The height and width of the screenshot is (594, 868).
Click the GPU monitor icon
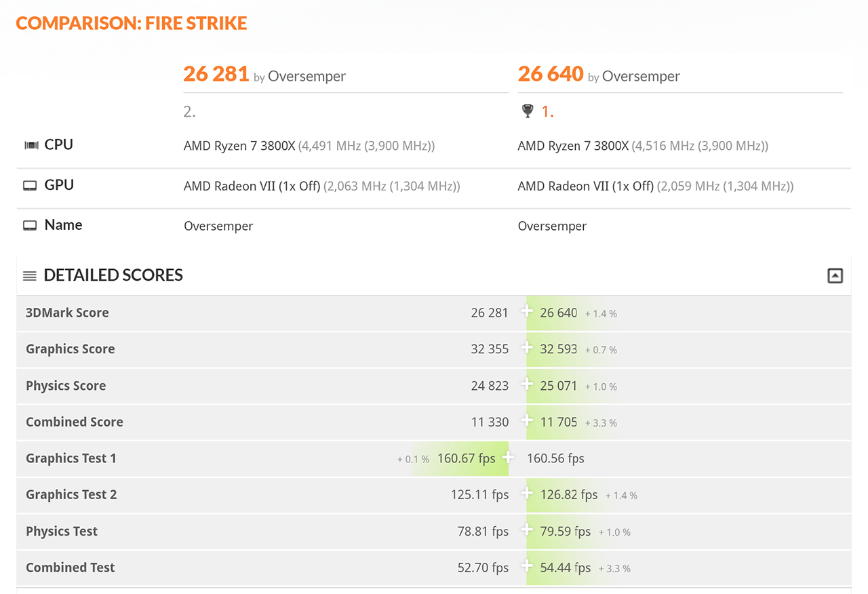coord(30,186)
